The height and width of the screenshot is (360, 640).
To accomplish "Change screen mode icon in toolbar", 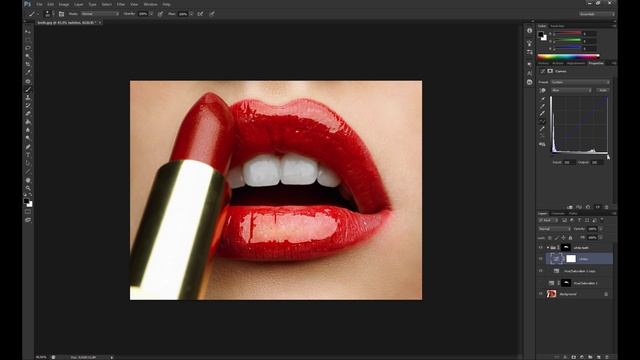I will click(x=28, y=220).
